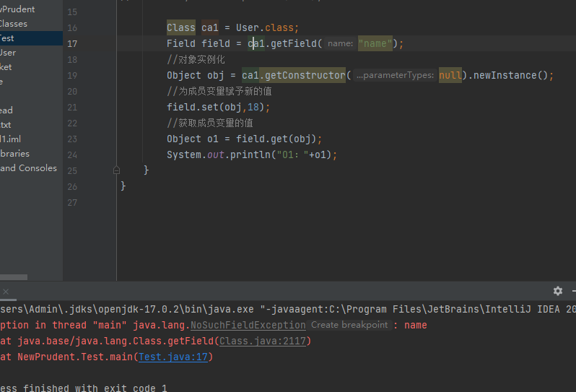
Task: Collapse the method fold marker at line 25
Action: 116,170
